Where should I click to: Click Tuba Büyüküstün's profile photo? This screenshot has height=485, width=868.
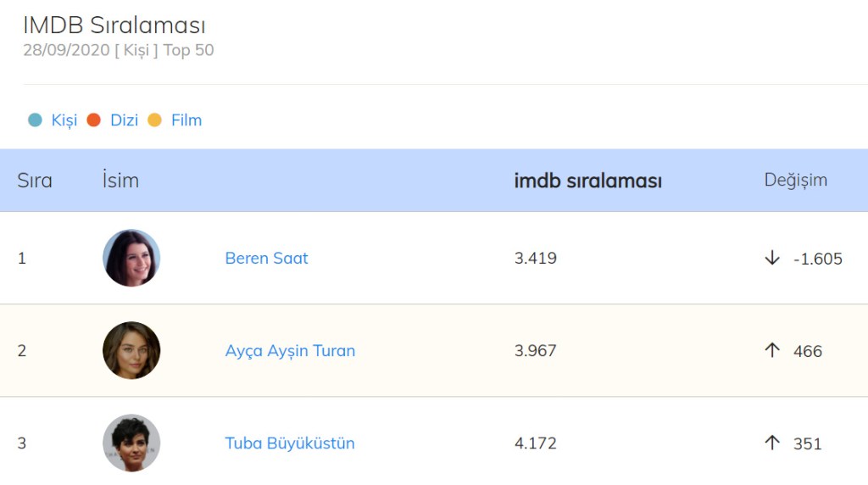131,443
